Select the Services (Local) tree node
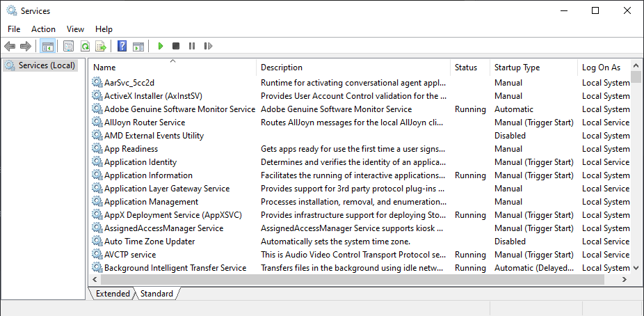 [x=40, y=65]
